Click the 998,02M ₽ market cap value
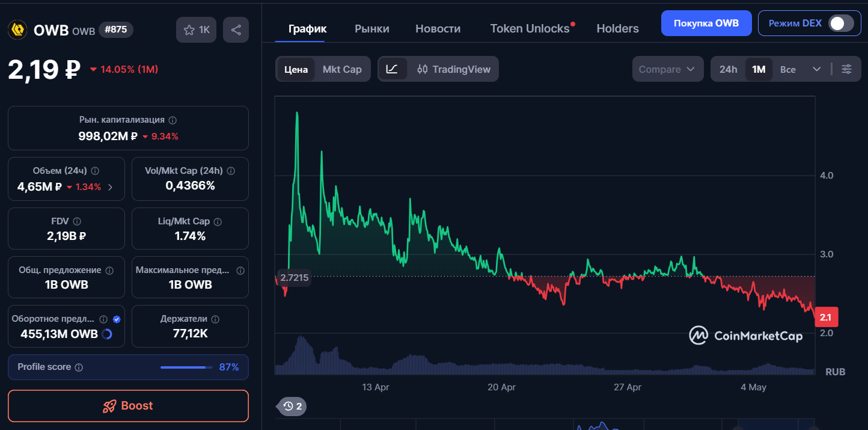Screen dimensions: 868x430 (108, 136)
